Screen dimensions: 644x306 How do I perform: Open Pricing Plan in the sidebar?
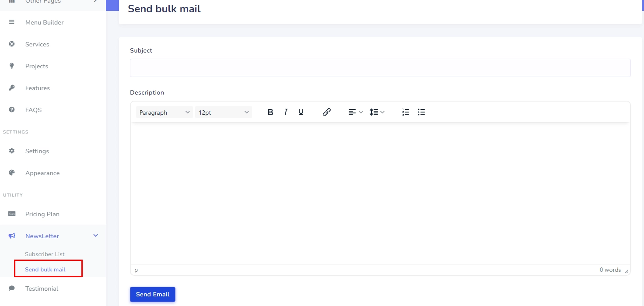42,214
